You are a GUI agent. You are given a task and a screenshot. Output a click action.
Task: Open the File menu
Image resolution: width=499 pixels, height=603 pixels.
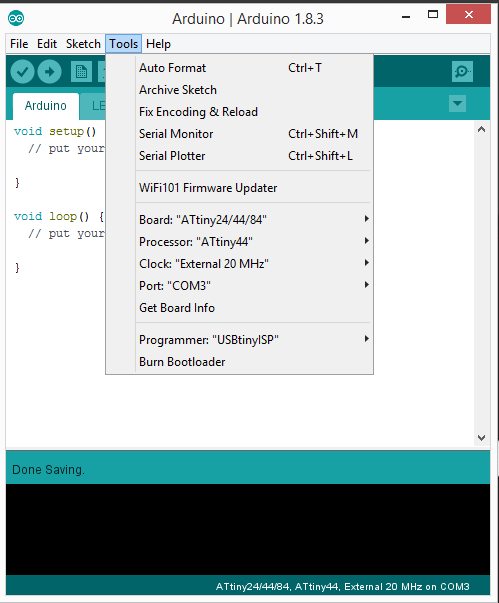pyautogui.click(x=19, y=44)
